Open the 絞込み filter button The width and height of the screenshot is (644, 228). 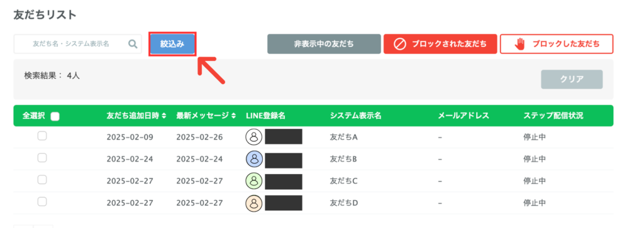click(x=172, y=44)
